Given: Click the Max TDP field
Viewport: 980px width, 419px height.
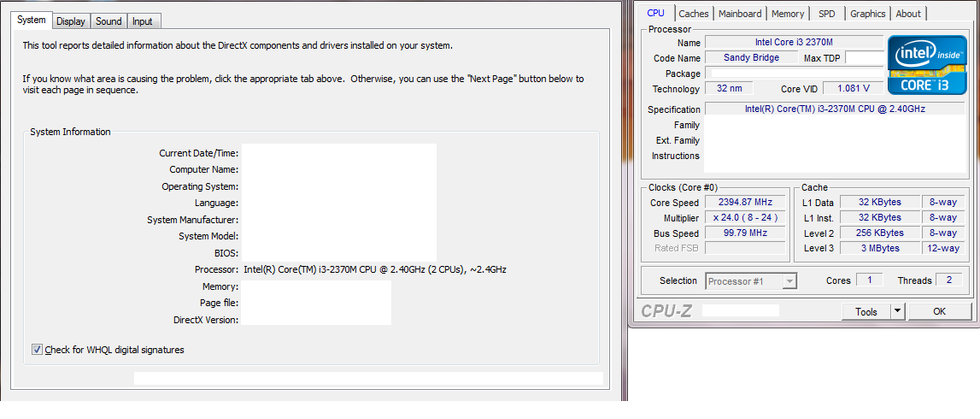Looking at the screenshot, I should coord(865,57).
